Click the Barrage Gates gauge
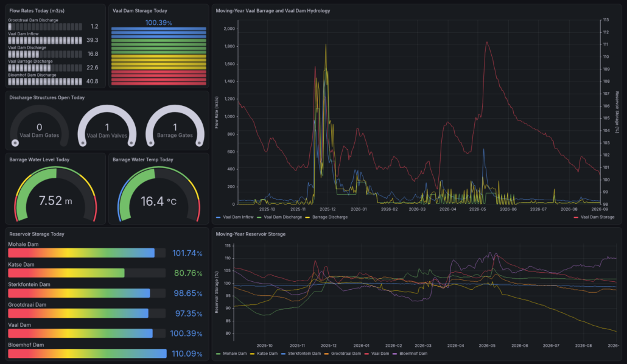Image resolution: width=627 pixels, height=364 pixels. pyautogui.click(x=175, y=126)
